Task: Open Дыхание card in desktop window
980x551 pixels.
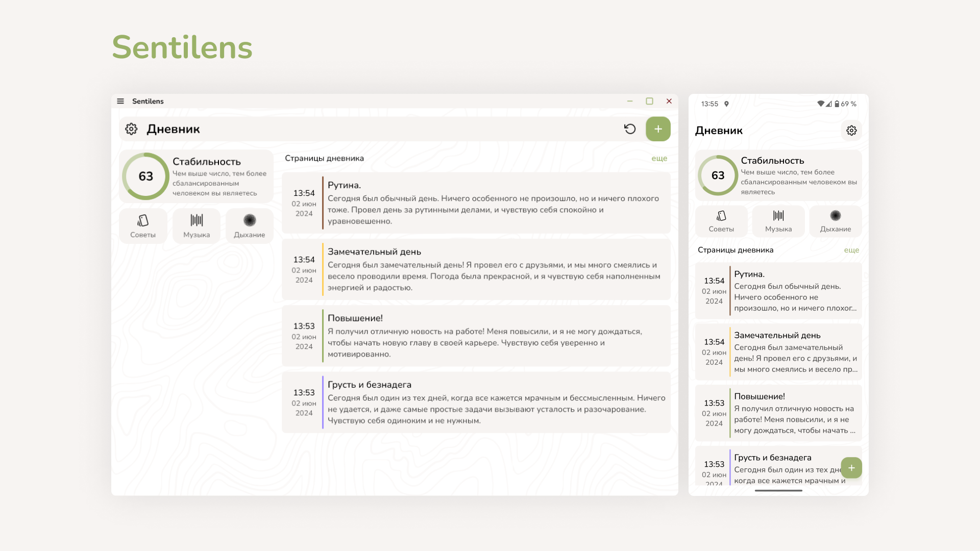Action: [250, 226]
